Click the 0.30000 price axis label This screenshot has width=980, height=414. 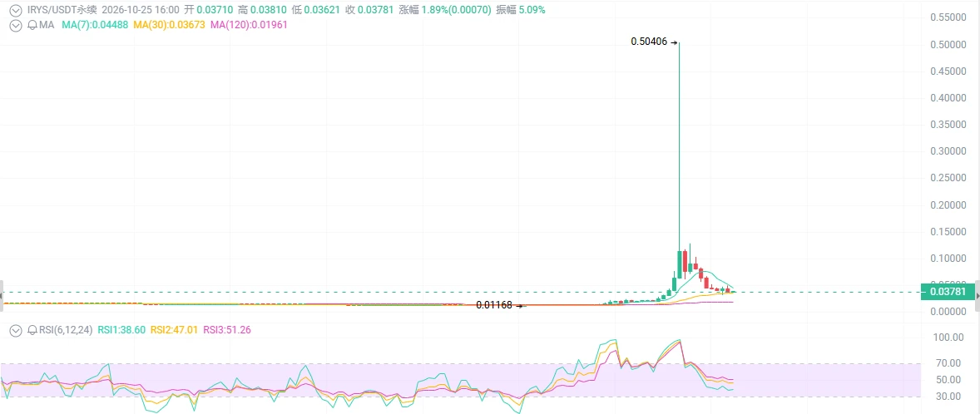(x=949, y=152)
